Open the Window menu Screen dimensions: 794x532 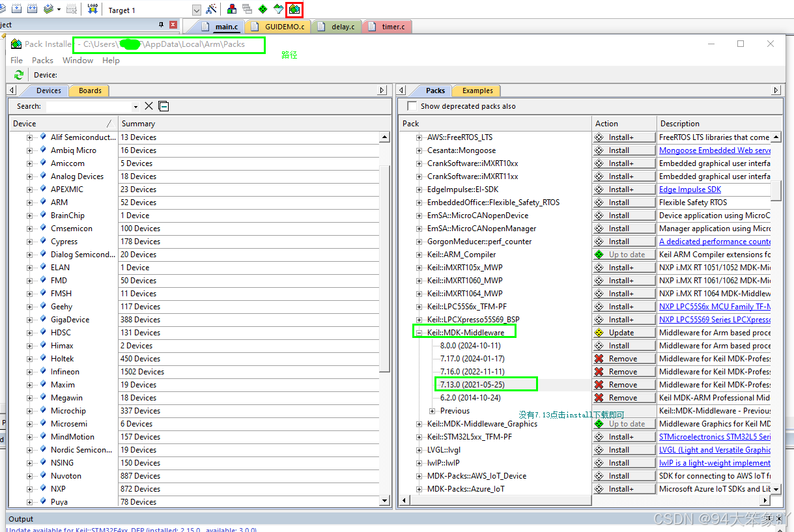[78, 60]
